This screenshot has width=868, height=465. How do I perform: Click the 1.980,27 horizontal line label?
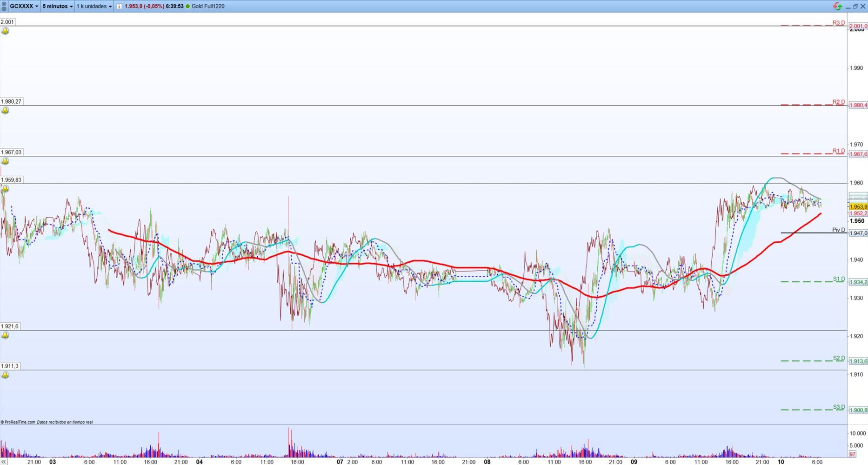[x=11, y=101]
